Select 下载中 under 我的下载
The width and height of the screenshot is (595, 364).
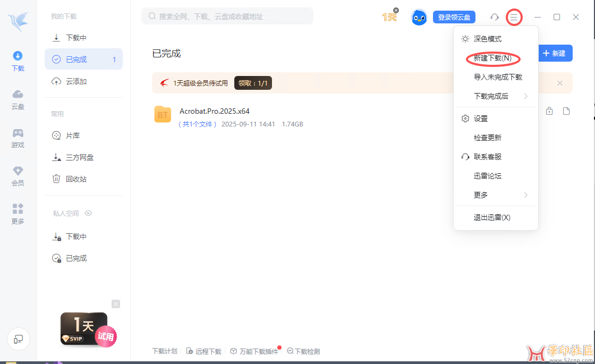(x=83, y=38)
